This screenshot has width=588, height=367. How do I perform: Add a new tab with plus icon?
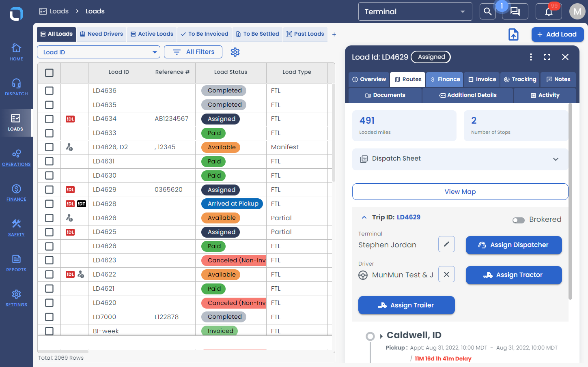pos(334,34)
